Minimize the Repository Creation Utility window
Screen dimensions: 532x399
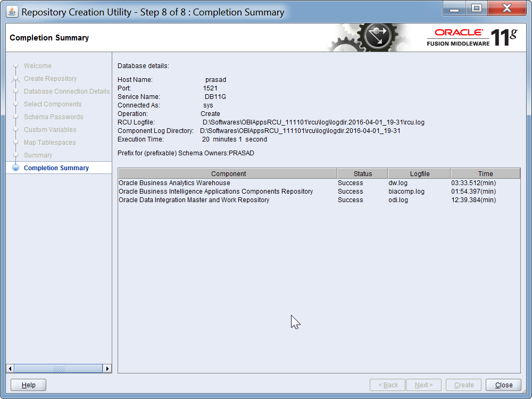[454, 9]
